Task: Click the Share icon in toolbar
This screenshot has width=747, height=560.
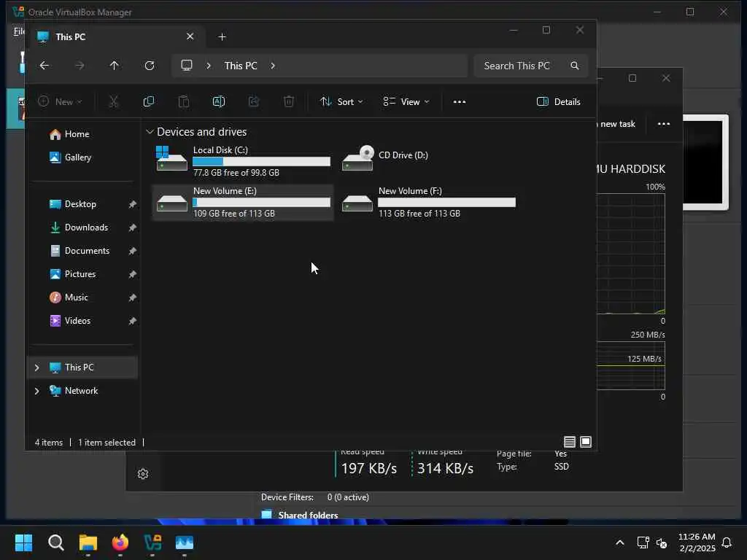Action: 254,101
